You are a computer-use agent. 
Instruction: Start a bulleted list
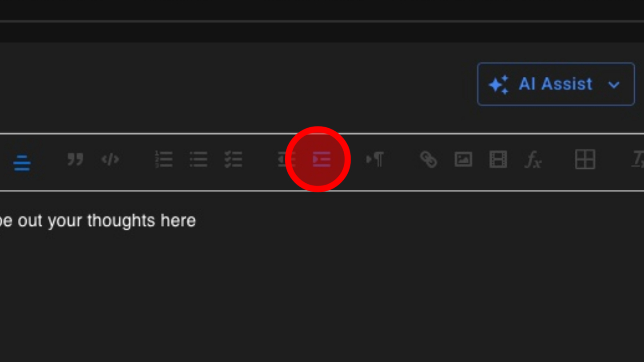(198, 159)
